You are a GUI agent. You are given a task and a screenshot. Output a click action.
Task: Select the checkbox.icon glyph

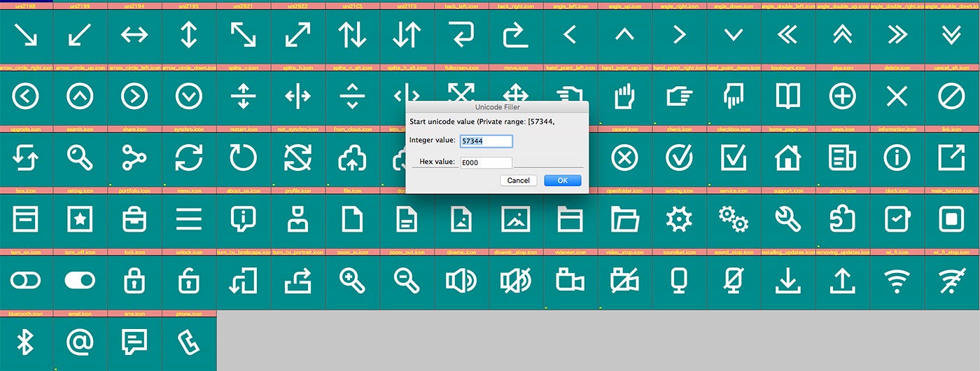[x=733, y=158]
